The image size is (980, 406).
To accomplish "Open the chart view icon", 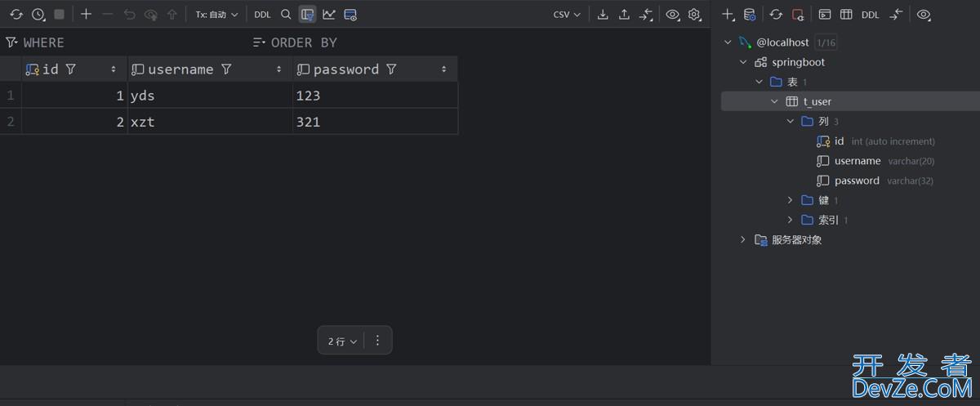I will pos(328,15).
